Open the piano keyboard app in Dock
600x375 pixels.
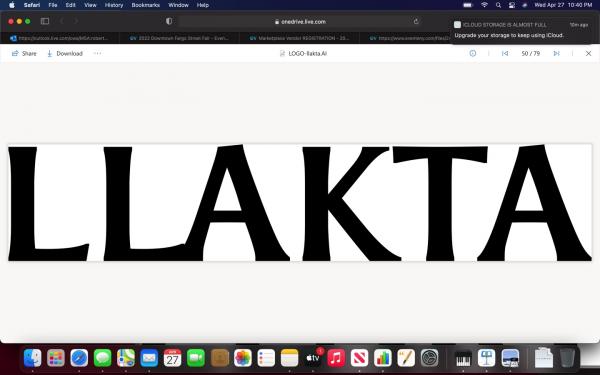click(463, 359)
